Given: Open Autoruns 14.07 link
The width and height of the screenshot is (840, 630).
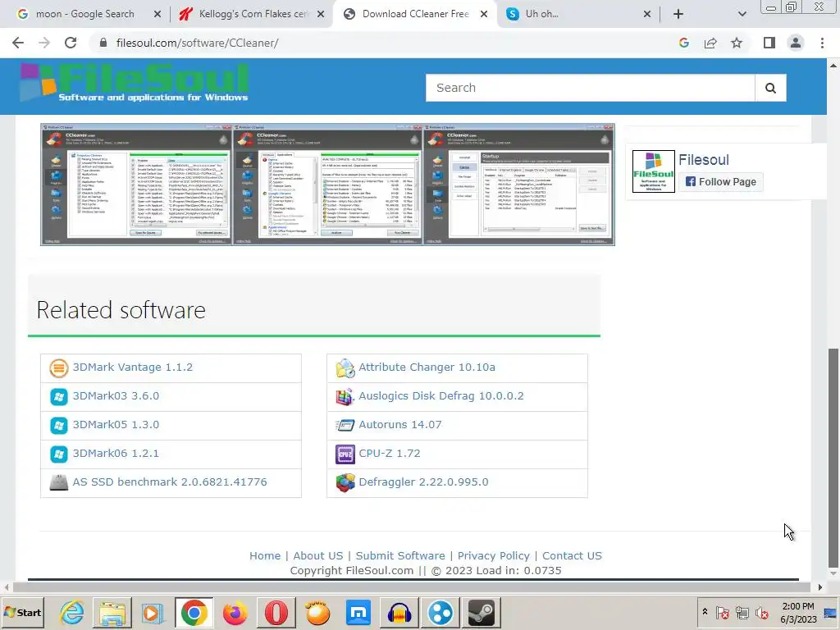Looking at the screenshot, I should (x=400, y=425).
